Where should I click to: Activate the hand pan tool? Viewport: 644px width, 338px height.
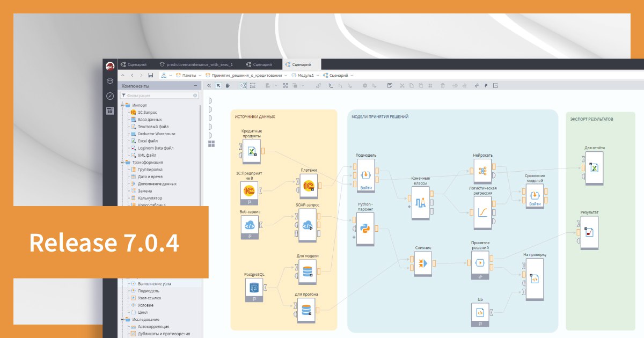coord(228,85)
